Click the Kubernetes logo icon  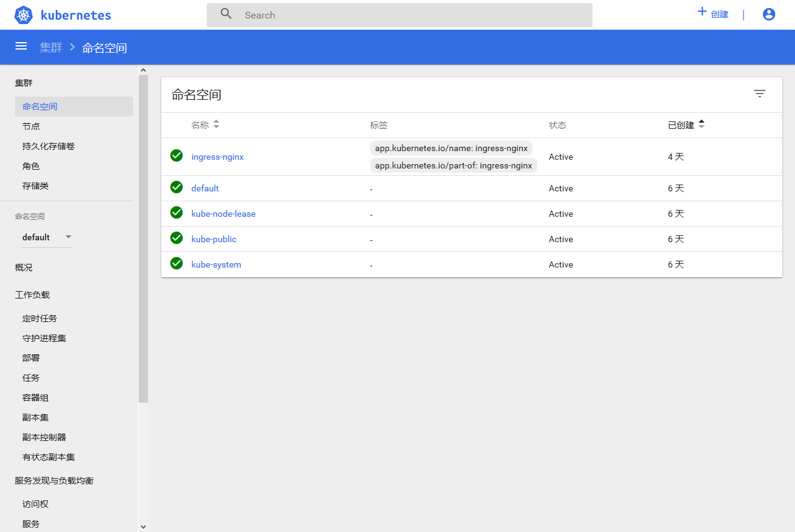coord(24,15)
